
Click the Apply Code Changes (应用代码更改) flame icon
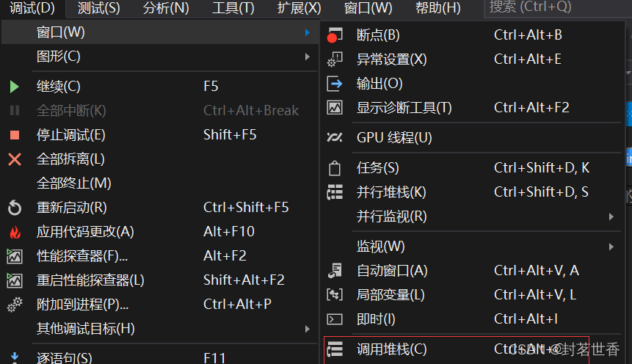click(15, 232)
